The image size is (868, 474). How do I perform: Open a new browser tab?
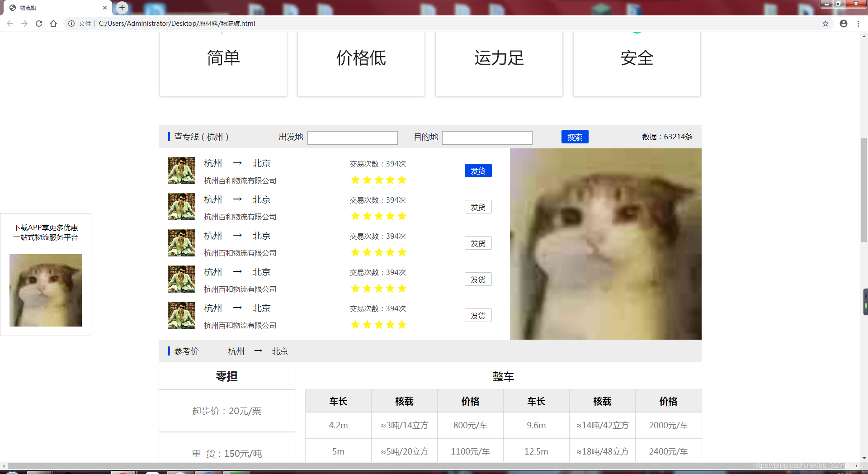click(121, 8)
